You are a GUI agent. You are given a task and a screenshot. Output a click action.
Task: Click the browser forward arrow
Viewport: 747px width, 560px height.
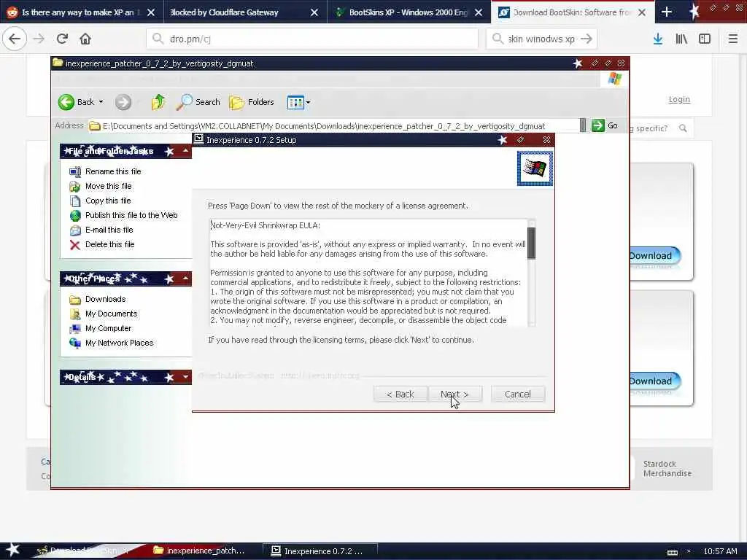click(39, 39)
